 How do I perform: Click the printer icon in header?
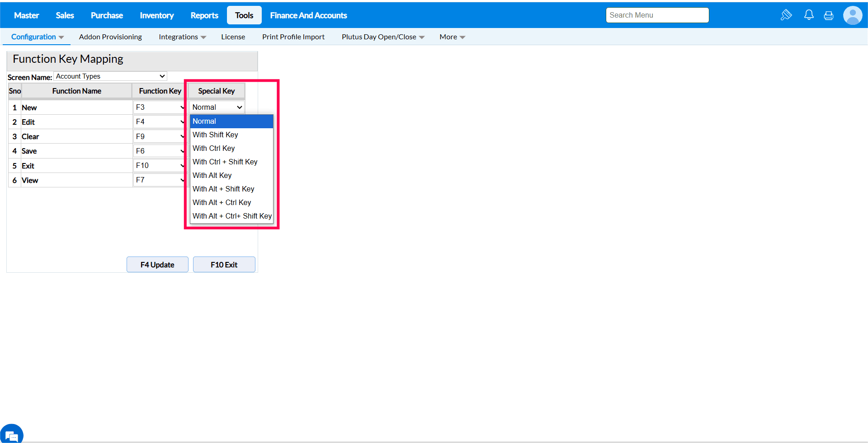point(829,15)
